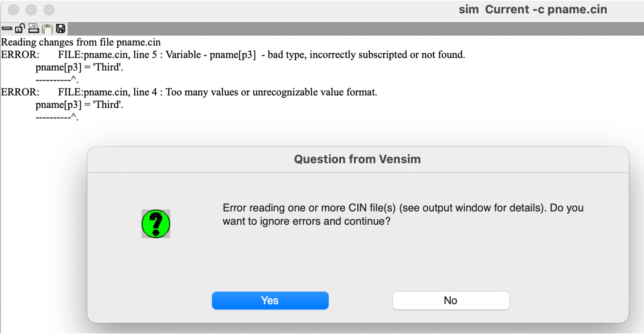Click the gray empty area of output toolbar
Screen dimensions: 644x334
point(355,29)
